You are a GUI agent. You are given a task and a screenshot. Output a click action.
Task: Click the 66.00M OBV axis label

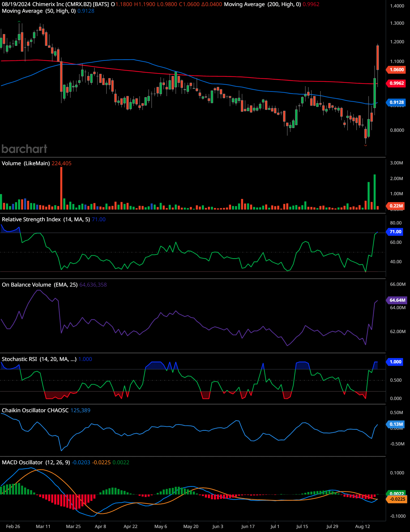(x=398, y=284)
